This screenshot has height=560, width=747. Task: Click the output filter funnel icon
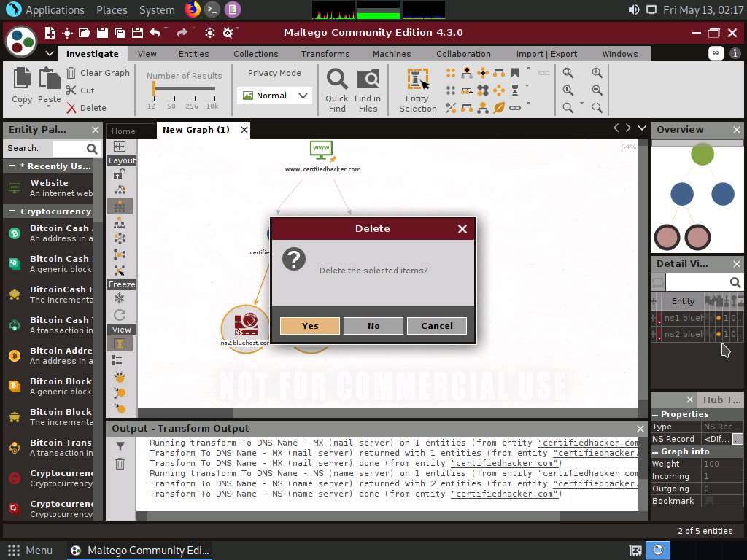pyautogui.click(x=120, y=446)
